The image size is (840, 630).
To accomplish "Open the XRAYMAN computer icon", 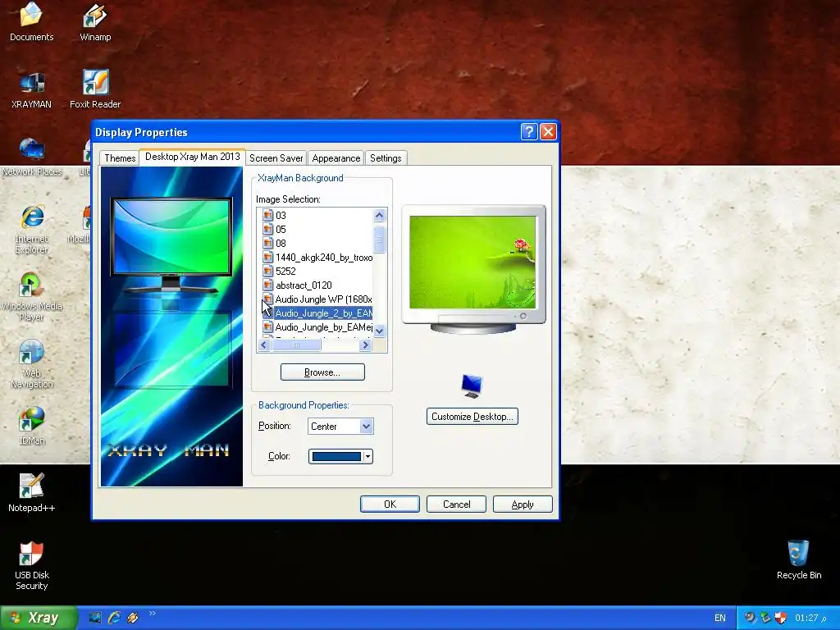I will 32,89.
